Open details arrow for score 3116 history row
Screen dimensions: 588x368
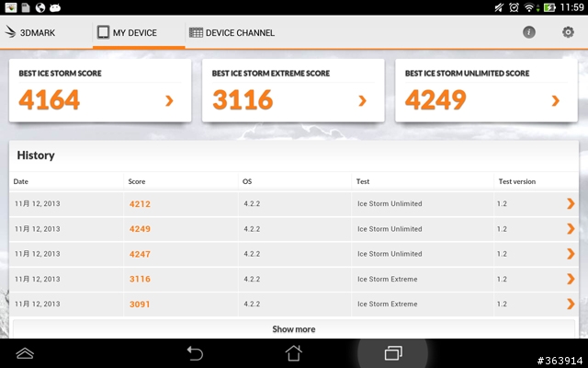571,279
